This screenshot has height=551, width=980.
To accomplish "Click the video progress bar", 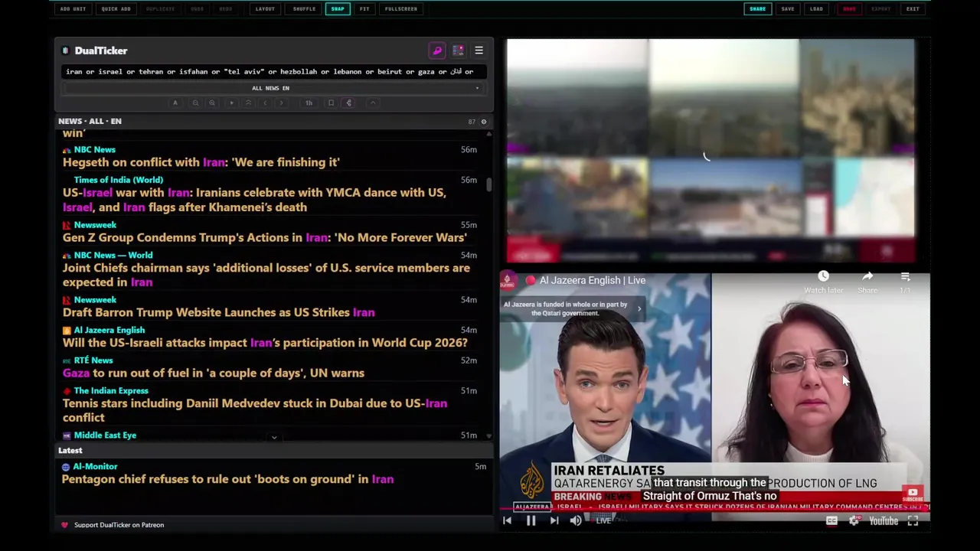I will 715,507.
